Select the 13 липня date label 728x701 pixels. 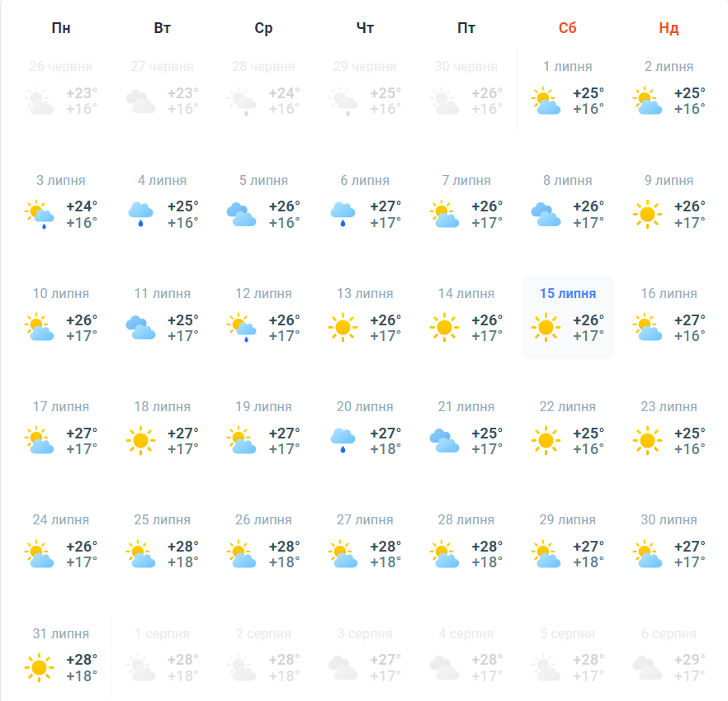point(365,294)
